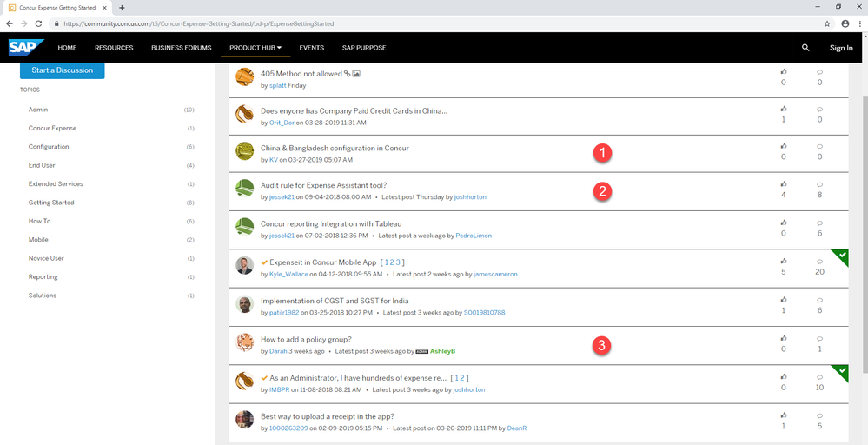Open PedroLimon's profile link
This screenshot has height=445, width=868.
474,236
